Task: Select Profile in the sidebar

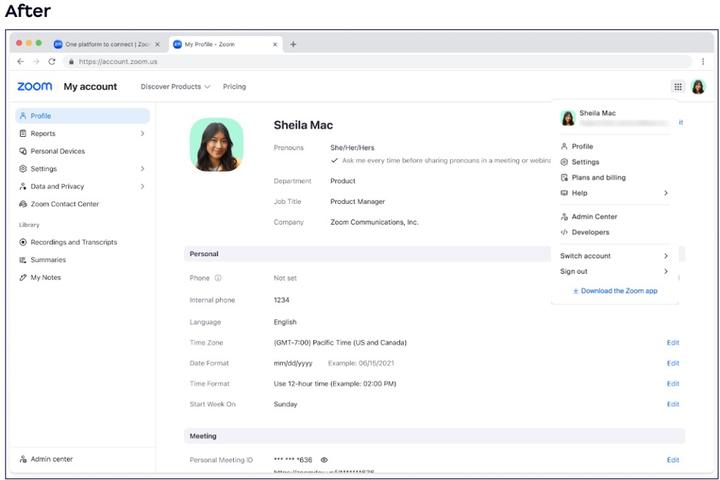Action: point(83,116)
